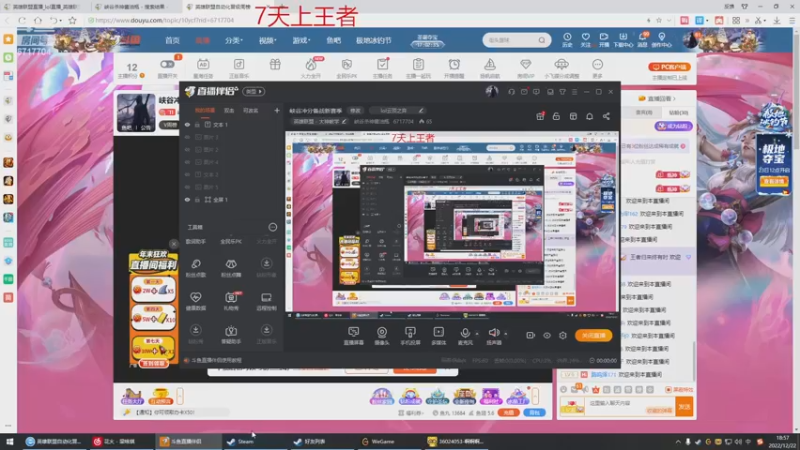
Task: Toggle visibility of the 全屏 1 layer
Action: coord(187,199)
